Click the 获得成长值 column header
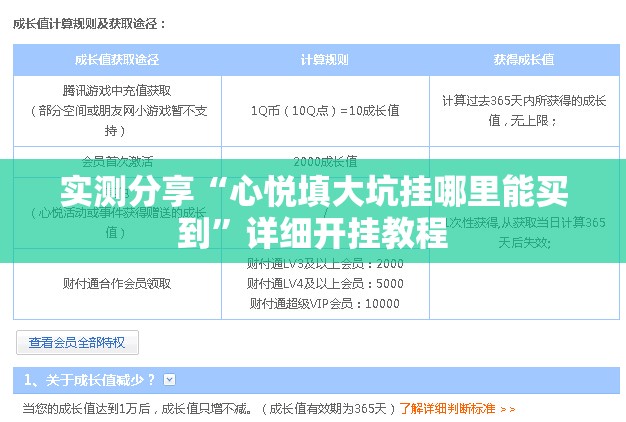 click(x=524, y=60)
